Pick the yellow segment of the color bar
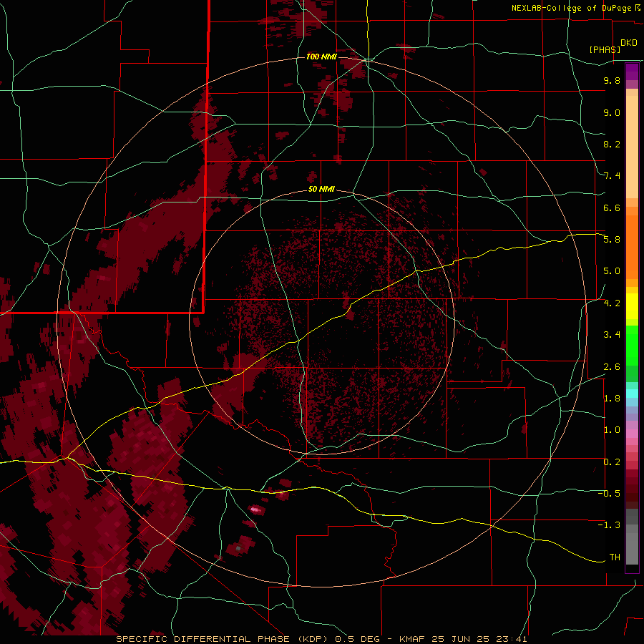The width and height of the screenshot is (644, 644). pyautogui.click(x=632, y=306)
